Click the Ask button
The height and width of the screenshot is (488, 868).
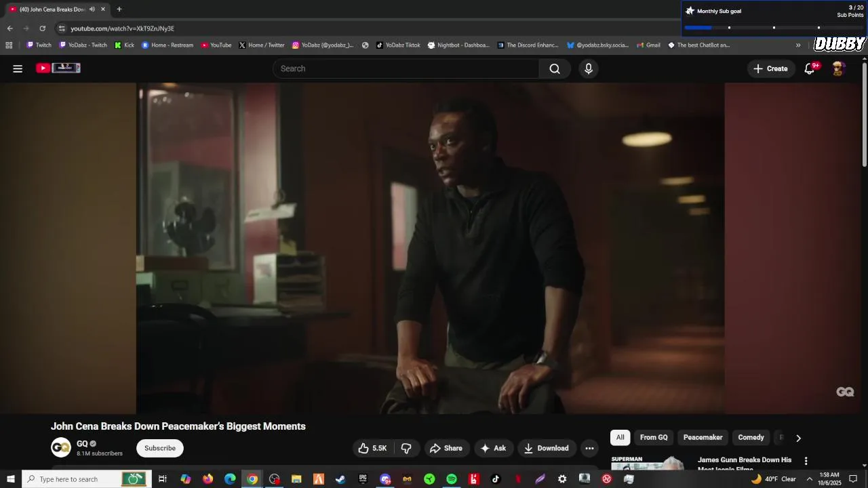[493, 448]
